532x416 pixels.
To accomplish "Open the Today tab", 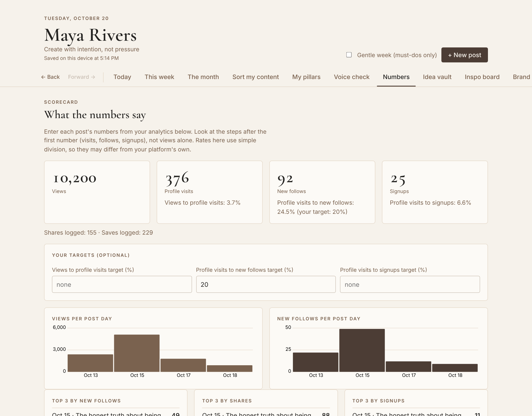I will coord(122,77).
